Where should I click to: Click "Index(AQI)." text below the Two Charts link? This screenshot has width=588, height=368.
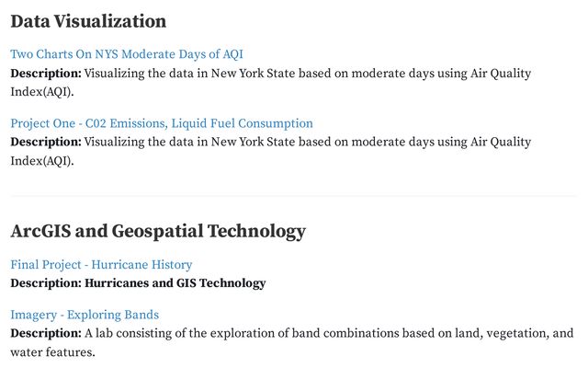[x=42, y=92]
